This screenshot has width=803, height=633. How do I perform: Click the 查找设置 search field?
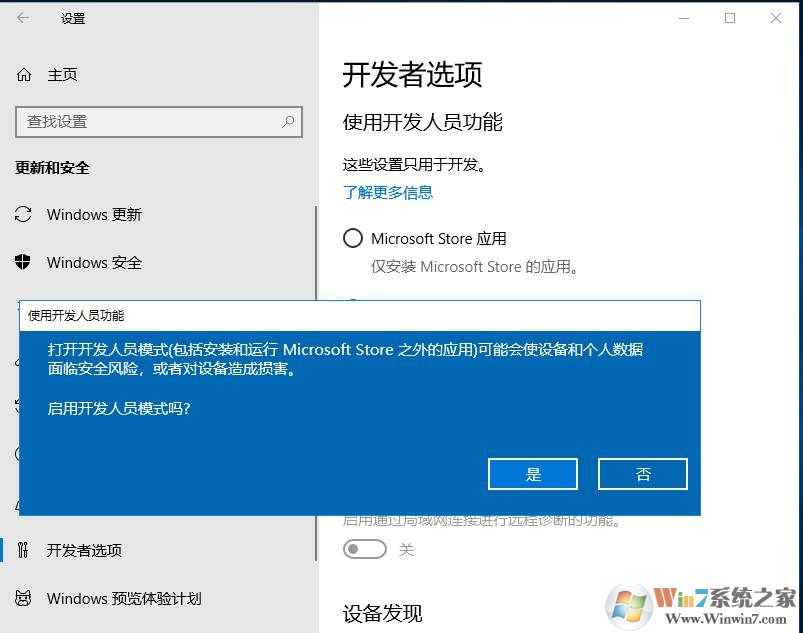point(159,122)
